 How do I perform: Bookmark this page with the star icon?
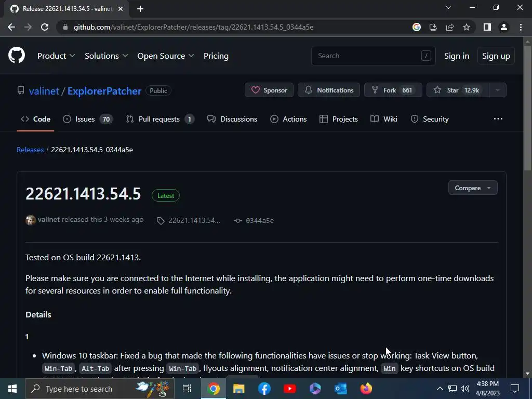tap(467, 27)
